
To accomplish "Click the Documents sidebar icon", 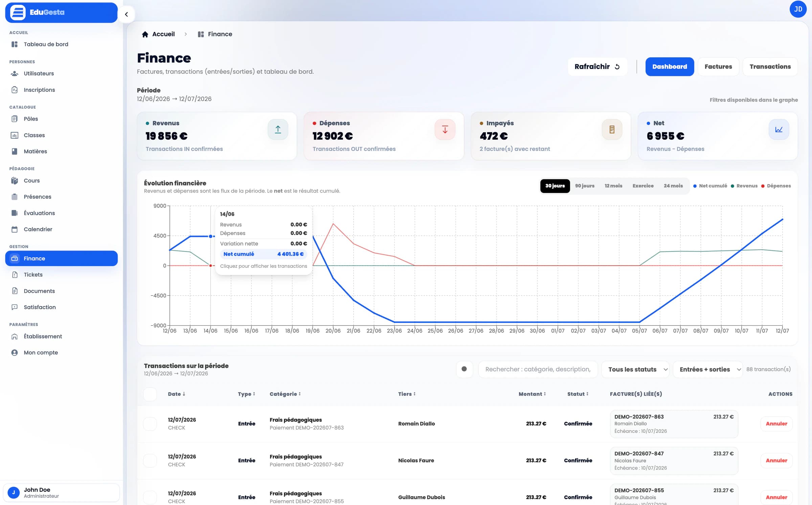I will [15, 291].
